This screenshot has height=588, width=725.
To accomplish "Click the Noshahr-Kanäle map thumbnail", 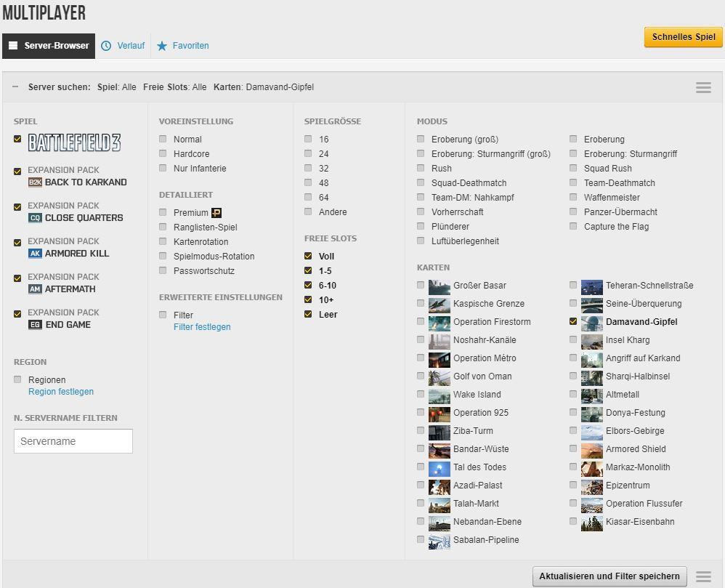I will pyautogui.click(x=440, y=342).
